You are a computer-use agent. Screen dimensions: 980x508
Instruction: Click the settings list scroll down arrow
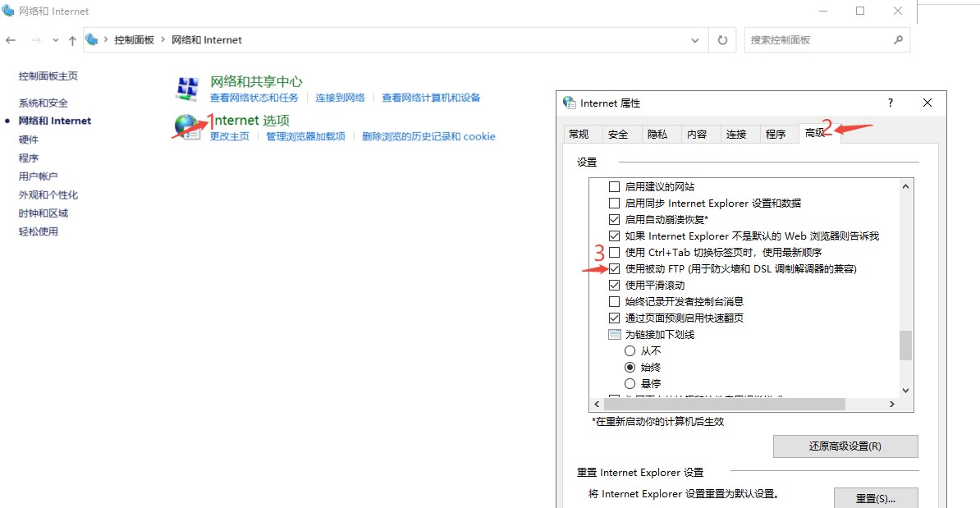point(905,391)
